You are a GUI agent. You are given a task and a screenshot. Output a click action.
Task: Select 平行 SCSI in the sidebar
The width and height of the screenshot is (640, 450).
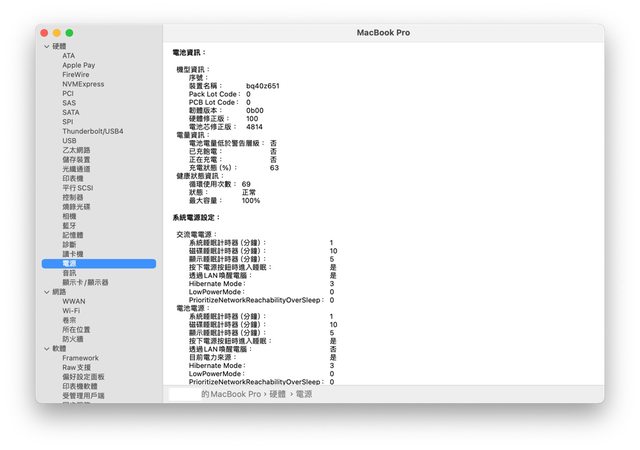pyautogui.click(x=78, y=188)
